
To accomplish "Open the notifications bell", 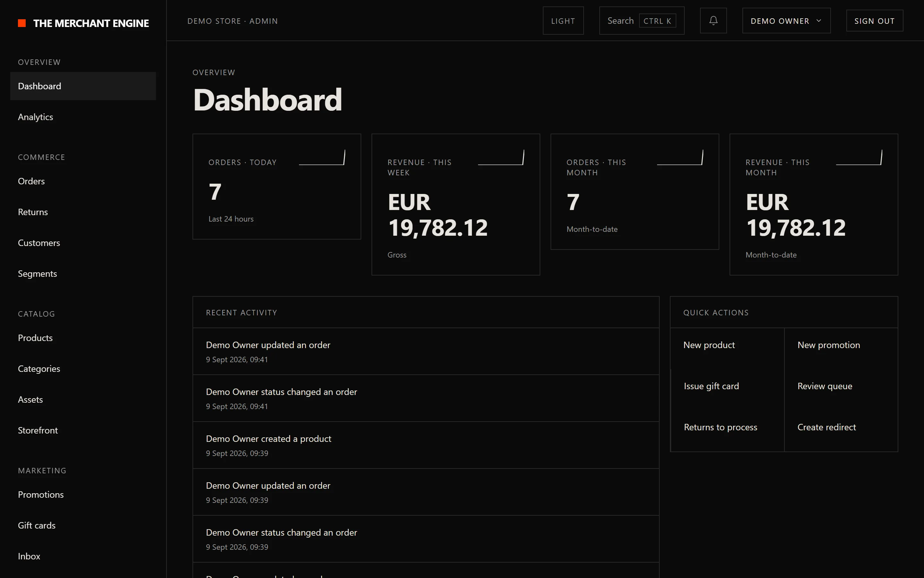I will click(713, 21).
